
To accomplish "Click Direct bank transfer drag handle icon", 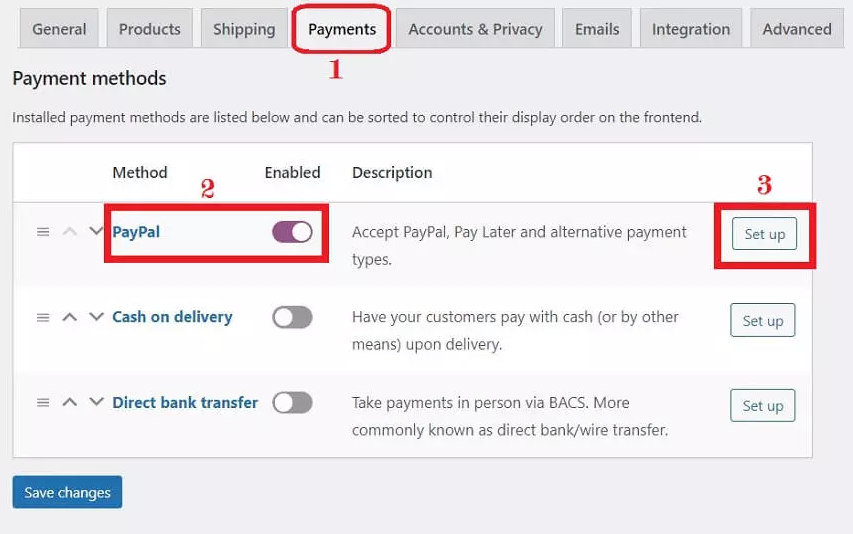I will coord(43,403).
